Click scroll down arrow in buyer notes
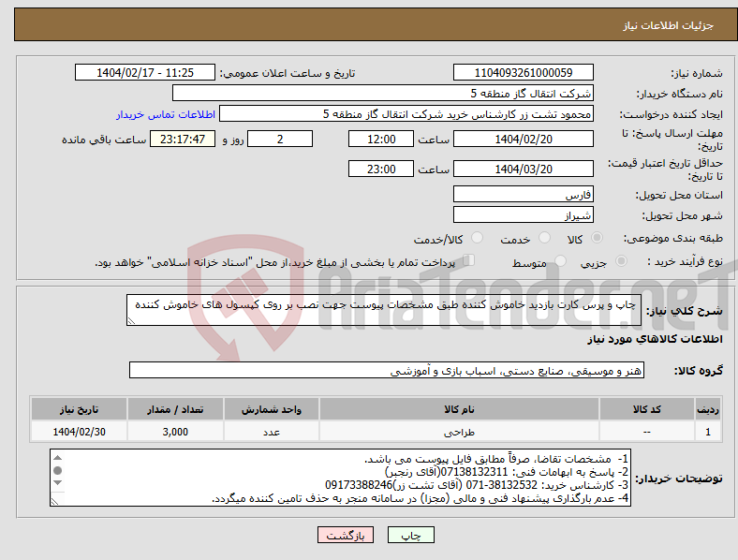The image size is (738, 560). (x=57, y=483)
